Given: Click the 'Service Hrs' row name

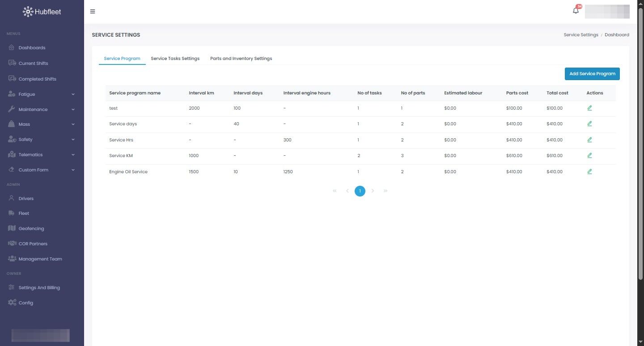Looking at the screenshot, I should point(121,140).
